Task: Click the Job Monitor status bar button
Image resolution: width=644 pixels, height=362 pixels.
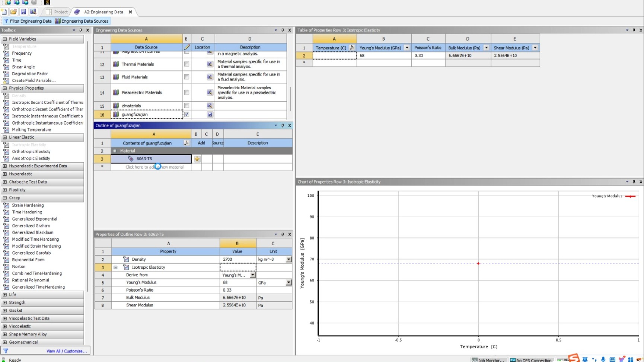Action: tap(488, 360)
